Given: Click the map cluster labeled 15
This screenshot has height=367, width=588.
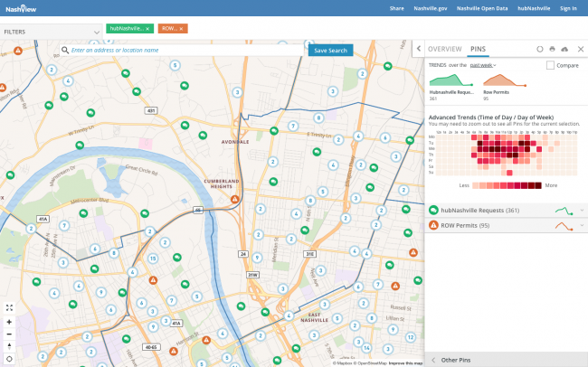Looking at the screenshot, I should [x=152, y=259].
